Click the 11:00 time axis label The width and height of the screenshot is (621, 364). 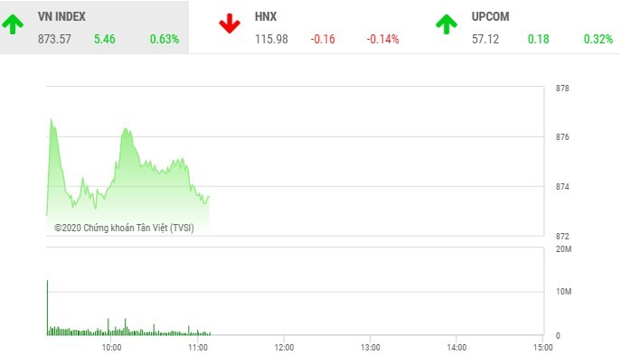click(x=197, y=347)
